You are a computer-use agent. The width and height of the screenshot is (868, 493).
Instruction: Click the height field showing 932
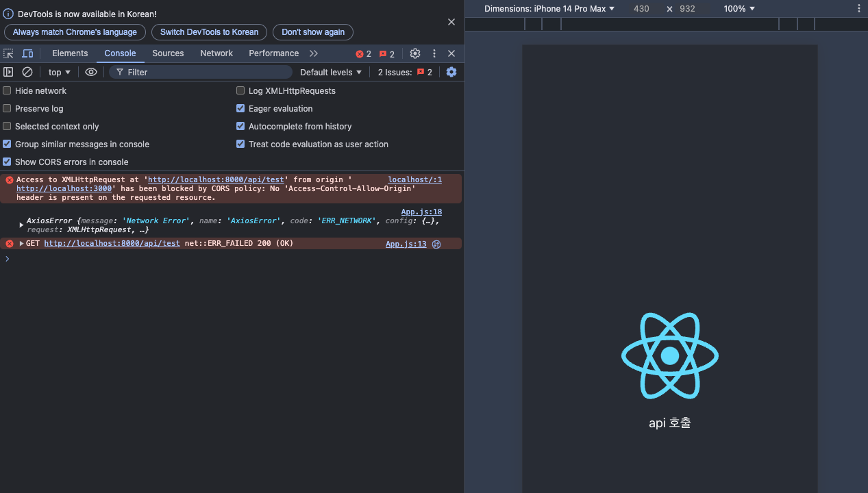[687, 9]
